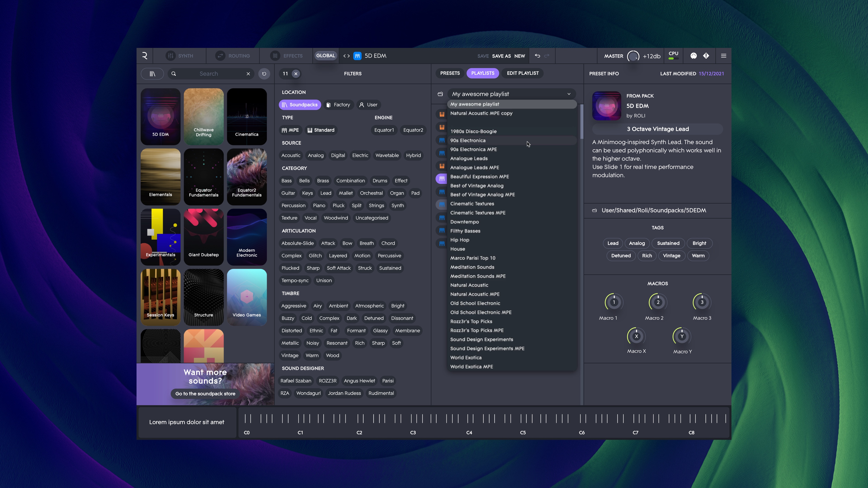Image resolution: width=868 pixels, height=488 pixels.
Task: Click Go to the soundpack store
Action: 205,394
